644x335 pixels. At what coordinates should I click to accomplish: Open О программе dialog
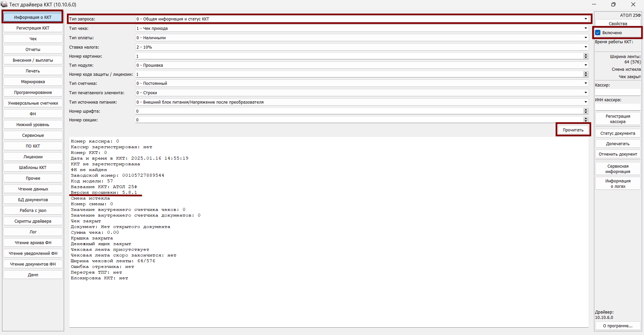618,326
